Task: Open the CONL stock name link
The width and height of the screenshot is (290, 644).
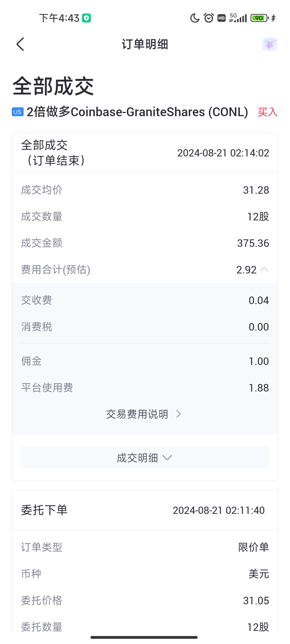Action: click(x=137, y=112)
